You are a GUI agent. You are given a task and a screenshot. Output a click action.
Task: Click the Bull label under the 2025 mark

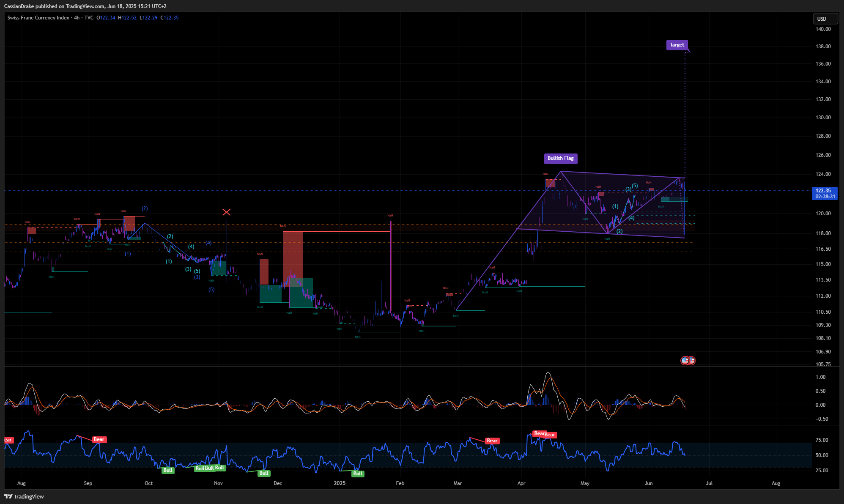coord(358,474)
